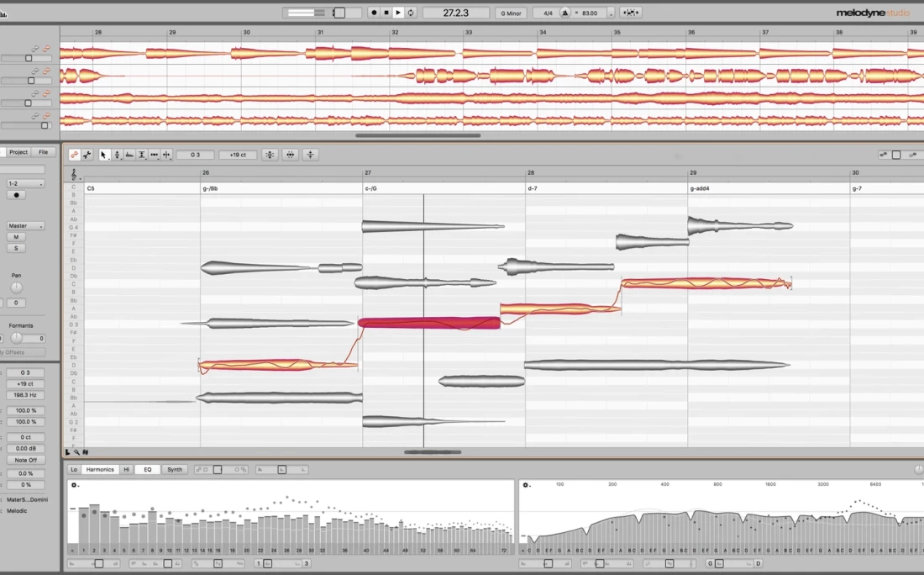The image size is (924, 575).
Task: Select the Amplitude tool
Action: (142, 155)
